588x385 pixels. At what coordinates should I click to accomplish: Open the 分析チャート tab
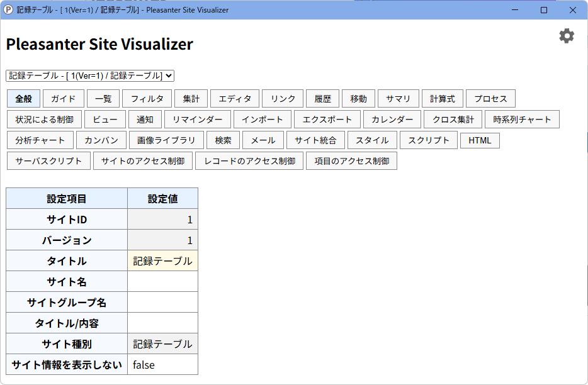pyautogui.click(x=40, y=140)
